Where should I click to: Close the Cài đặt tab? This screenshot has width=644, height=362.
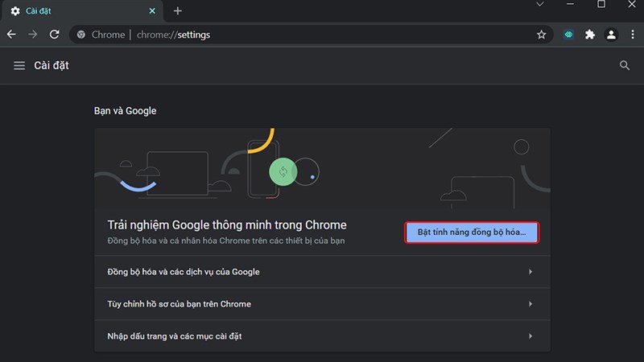click(152, 10)
